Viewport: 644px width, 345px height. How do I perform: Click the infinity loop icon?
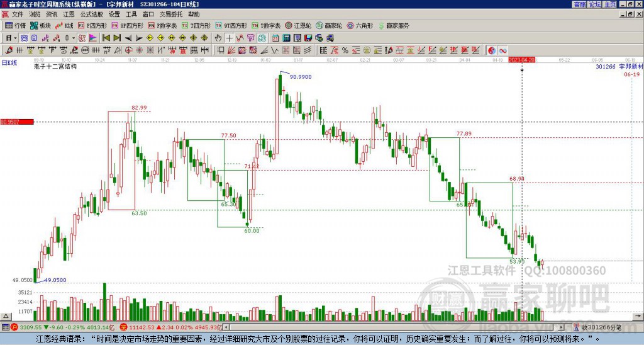click(x=502, y=50)
